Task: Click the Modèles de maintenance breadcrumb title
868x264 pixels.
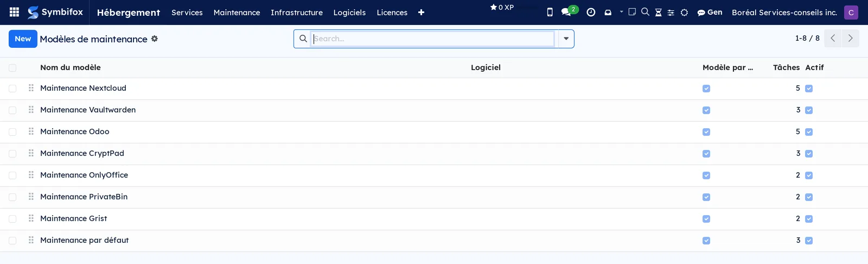Action: 93,39
